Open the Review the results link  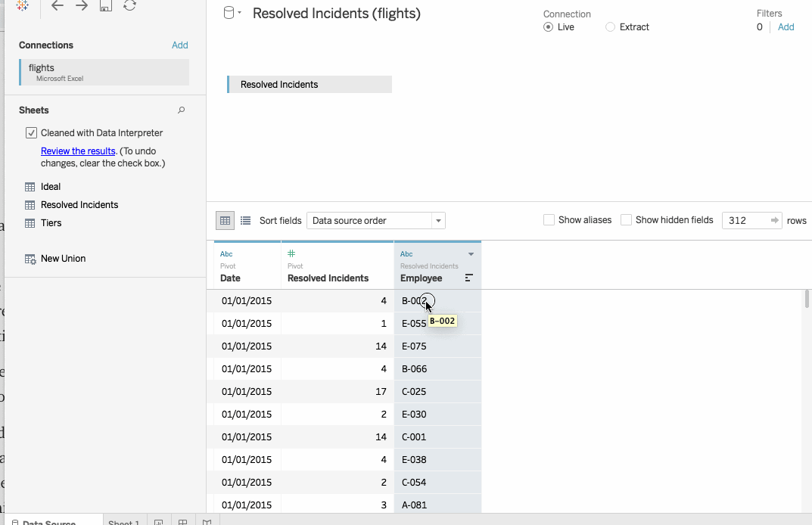[x=78, y=151]
